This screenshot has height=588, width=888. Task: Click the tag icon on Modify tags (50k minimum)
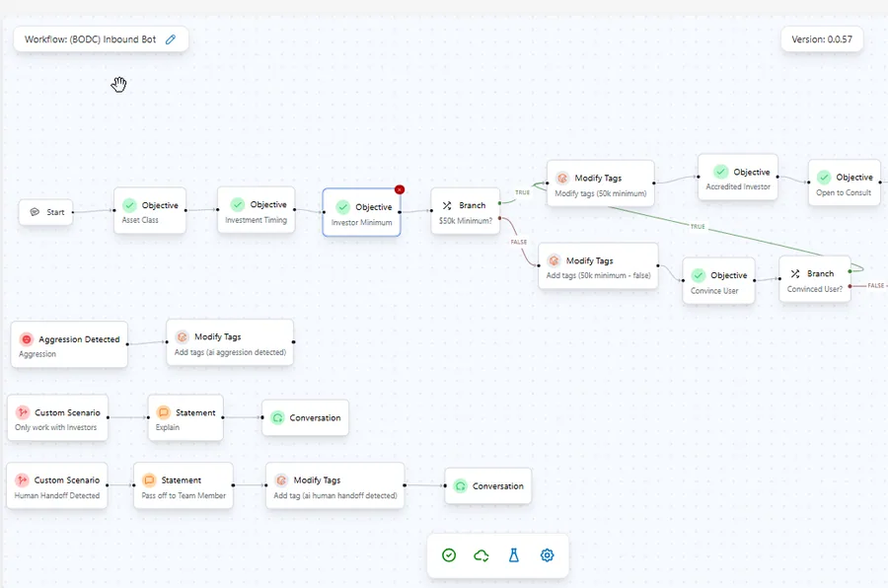[x=561, y=178]
